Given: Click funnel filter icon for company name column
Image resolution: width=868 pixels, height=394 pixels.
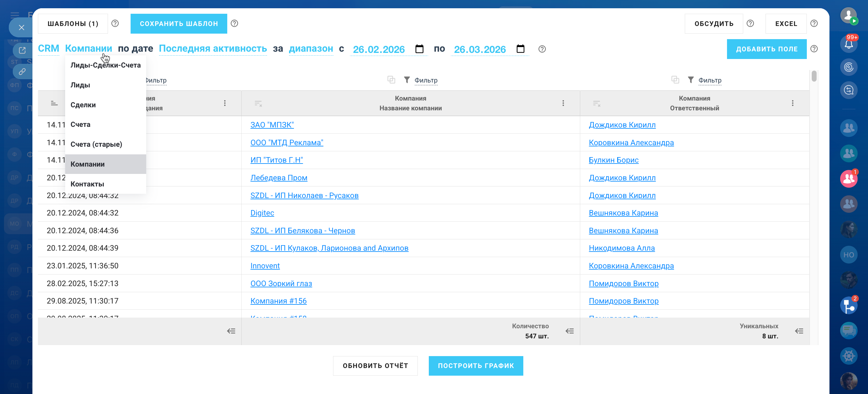Looking at the screenshot, I should click(407, 80).
